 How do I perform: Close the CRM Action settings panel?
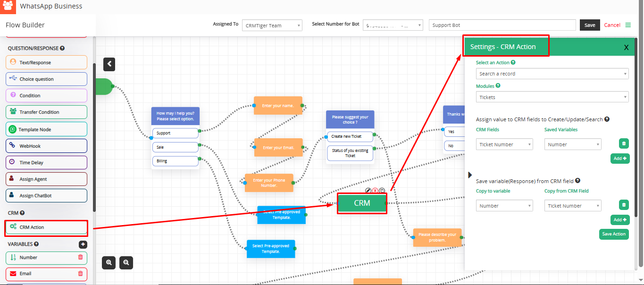coord(626,47)
